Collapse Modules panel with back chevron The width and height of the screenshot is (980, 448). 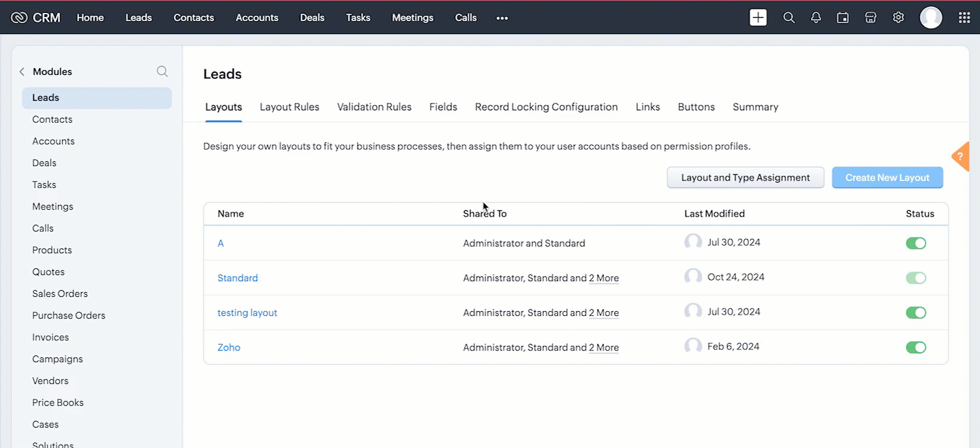22,71
